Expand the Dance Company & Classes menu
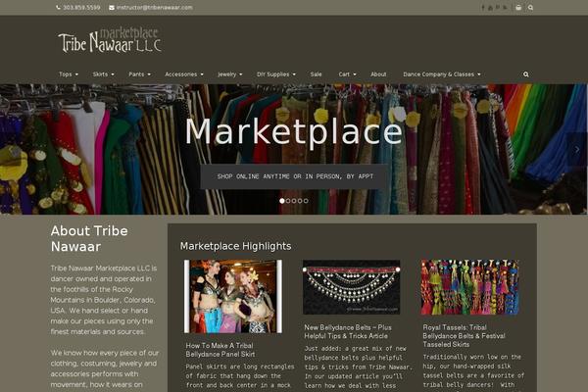 pyautogui.click(x=442, y=74)
